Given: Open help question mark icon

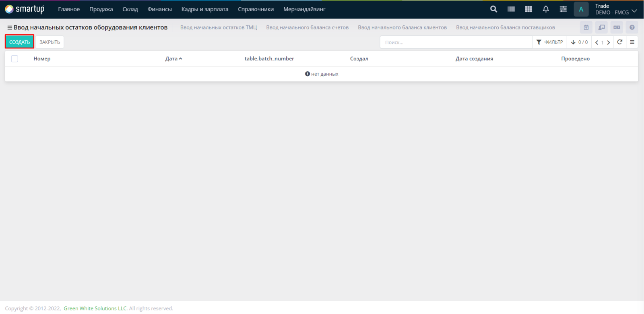Looking at the screenshot, I should pyautogui.click(x=632, y=27).
